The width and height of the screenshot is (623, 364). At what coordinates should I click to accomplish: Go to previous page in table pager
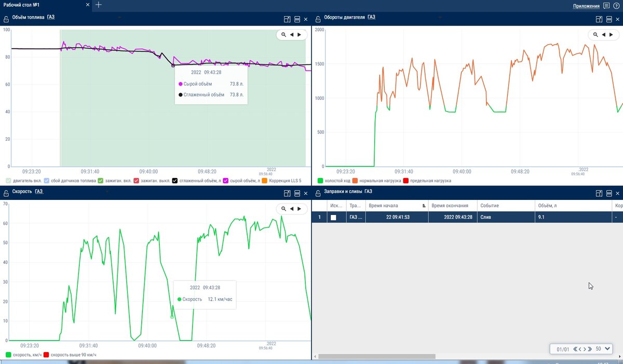click(580, 349)
